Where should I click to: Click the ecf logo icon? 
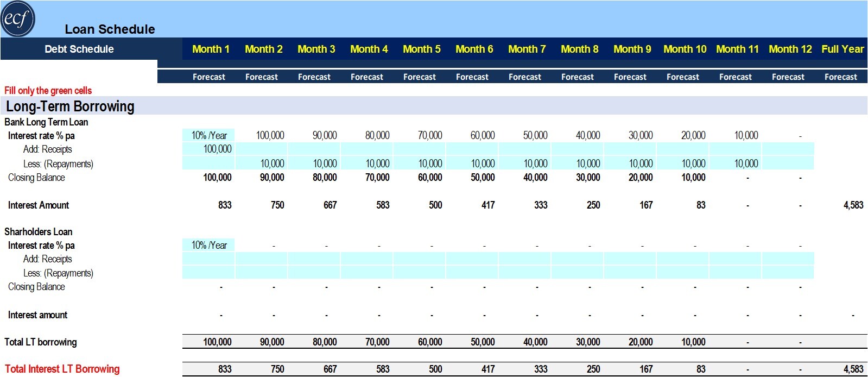(x=18, y=18)
